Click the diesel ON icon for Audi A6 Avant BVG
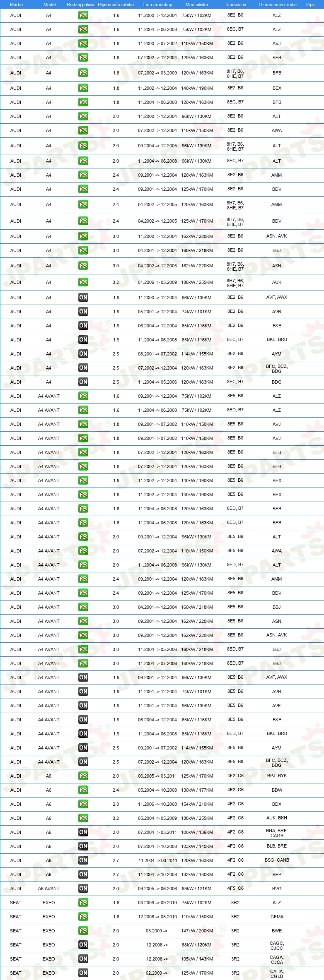324x980 pixels. [x=83, y=889]
